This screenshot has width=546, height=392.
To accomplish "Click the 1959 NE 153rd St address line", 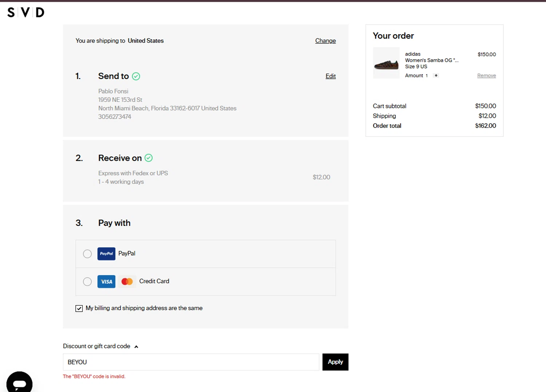I will pyautogui.click(x=120, y=100).
